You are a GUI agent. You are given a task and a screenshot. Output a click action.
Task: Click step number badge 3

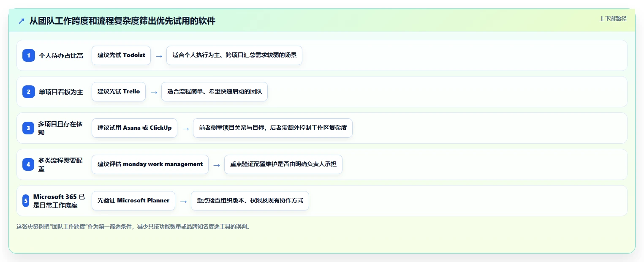(28, 128)
